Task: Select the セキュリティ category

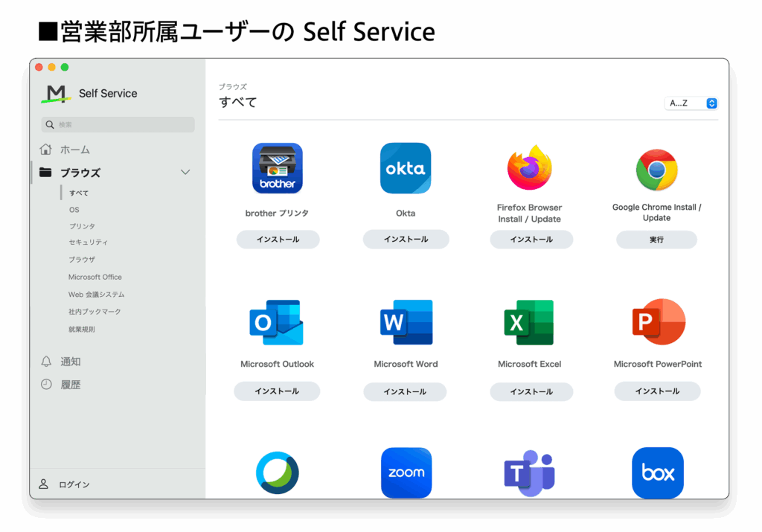Action: pyautogui.click(x=89, y=243)
